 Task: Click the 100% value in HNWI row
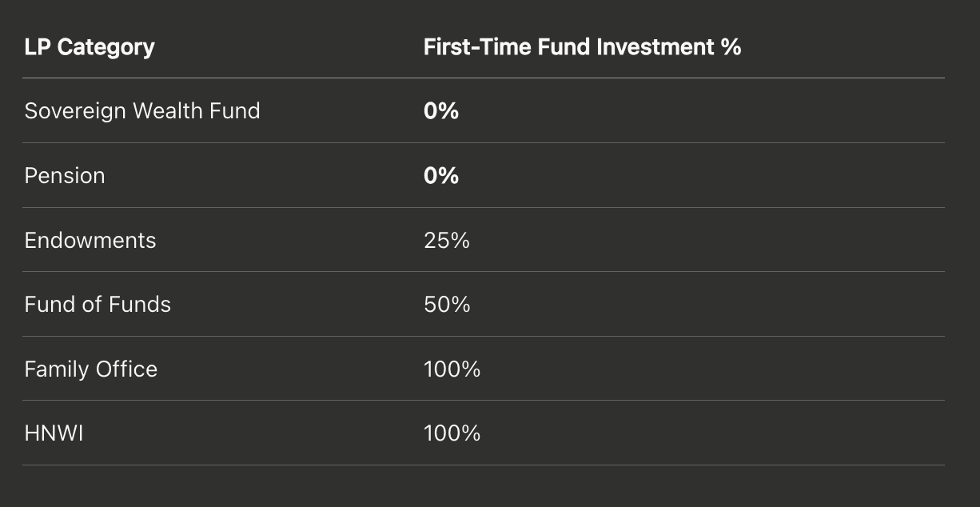452,433
